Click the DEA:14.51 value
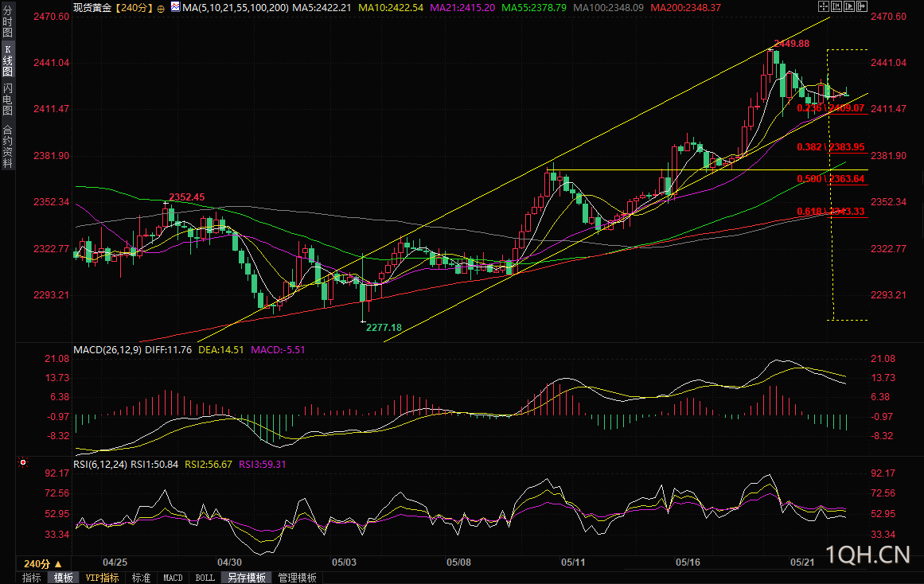This screenshot has height=584, width=924. [x=221, y=349]
